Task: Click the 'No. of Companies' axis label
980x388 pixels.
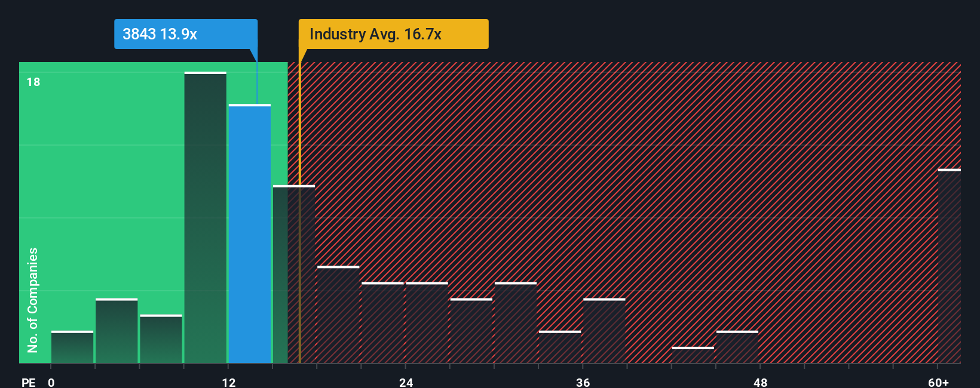Action: (33, 300)
